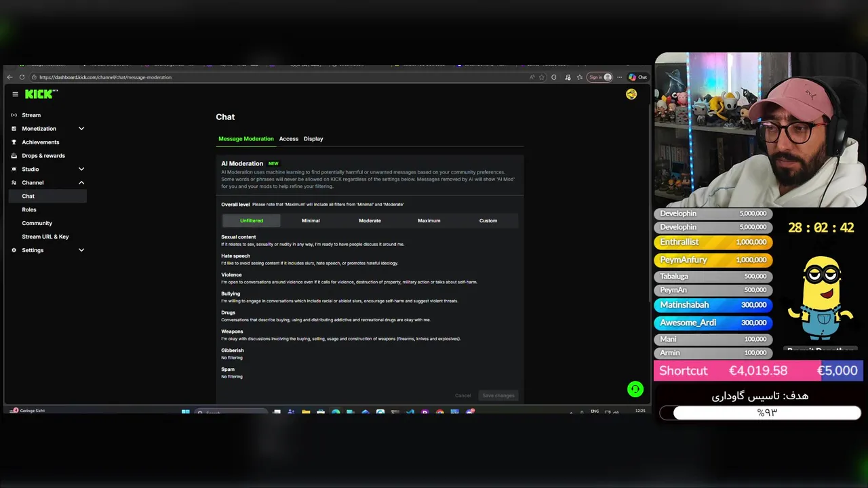Click the Geringe Sicht weather widget

click(28, 411)
